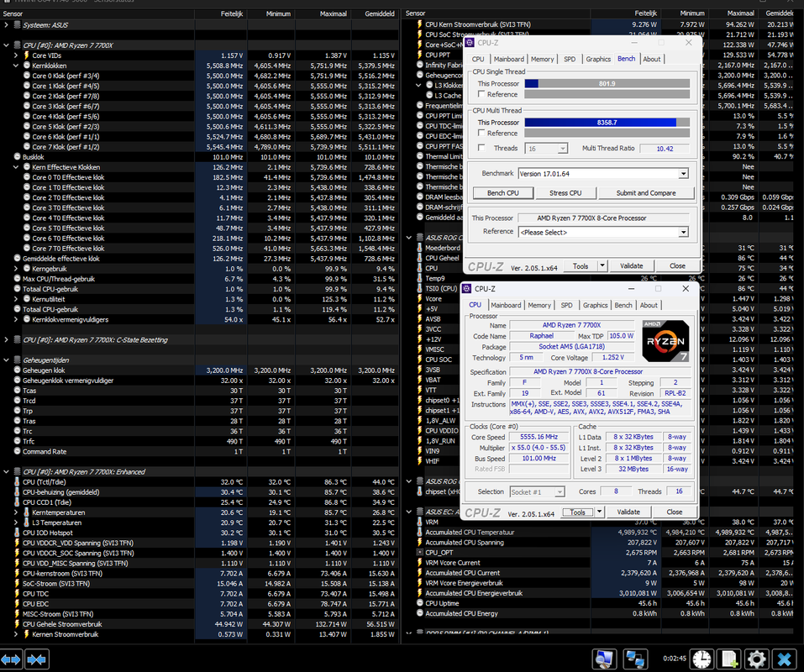Collapse the Kernklokken tree node

click(16, 66)
